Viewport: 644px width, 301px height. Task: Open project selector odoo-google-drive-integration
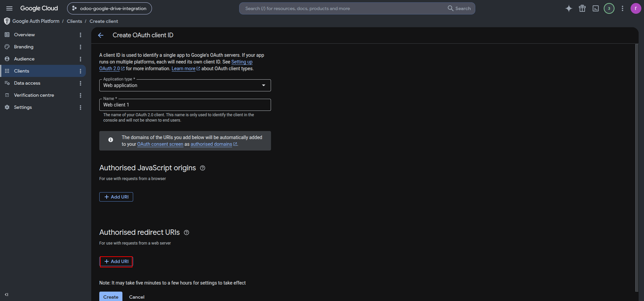(109, 8)
